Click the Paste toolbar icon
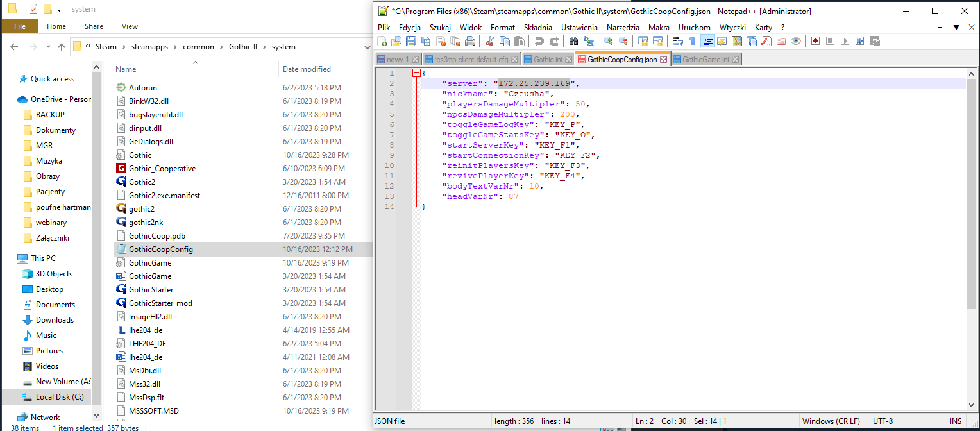The height and width of the screenshot is (431, 980). pyautogui.click(x=520, y=41)
